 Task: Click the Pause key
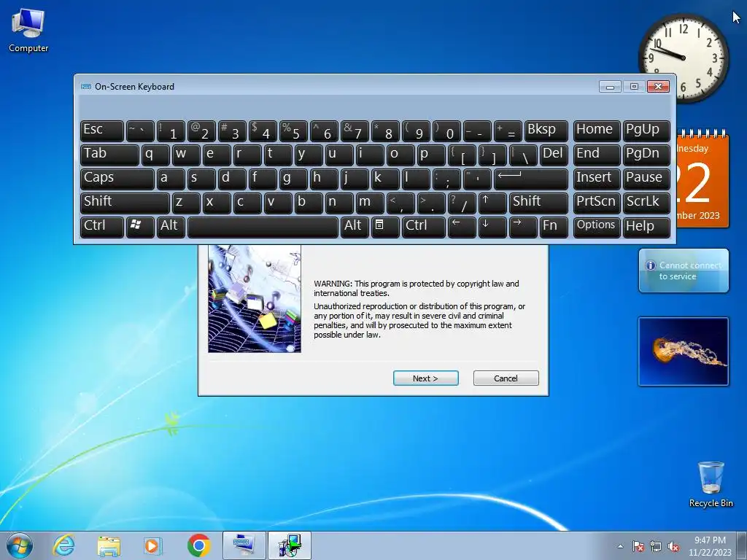pyautogui.click(x=646, y=179)
